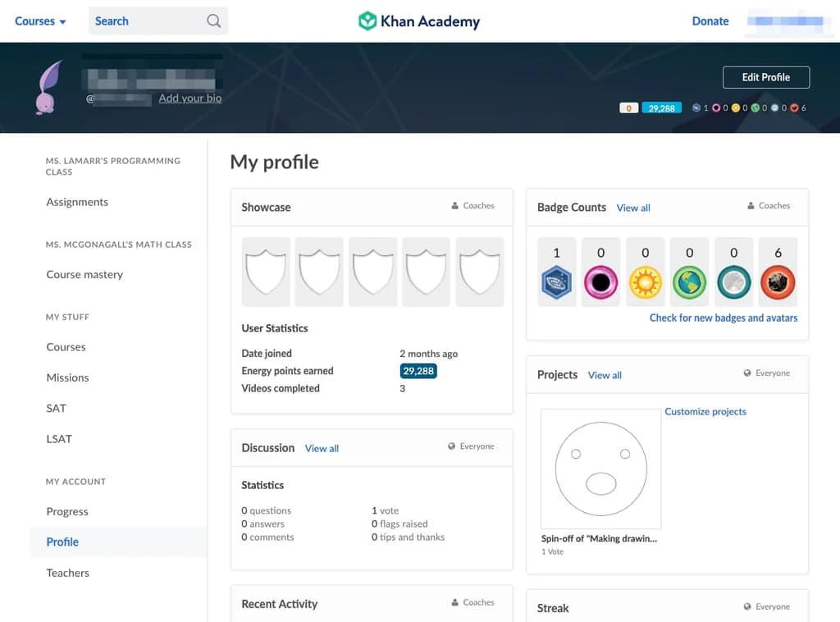Open LSAT in sidebar
Viewport: 840px width, 622px height.
[x=59, y=439]
